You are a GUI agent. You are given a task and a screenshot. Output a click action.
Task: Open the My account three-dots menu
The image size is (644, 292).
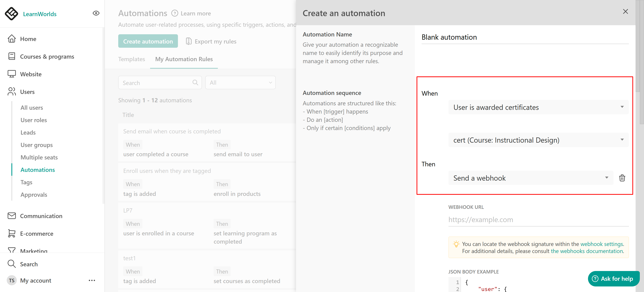[x=92, y=280]
